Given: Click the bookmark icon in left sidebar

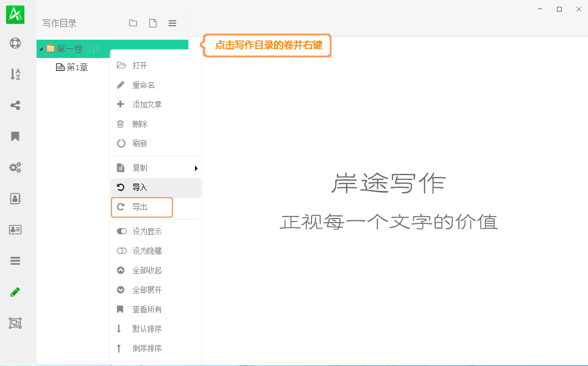Looking at the screenshot, I should pos(15,136).
